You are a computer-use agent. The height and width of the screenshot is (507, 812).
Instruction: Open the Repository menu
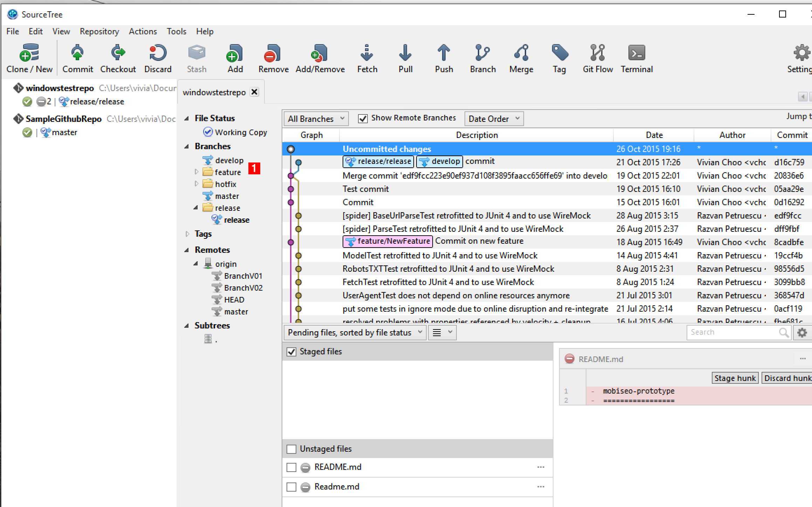point(99,32)
